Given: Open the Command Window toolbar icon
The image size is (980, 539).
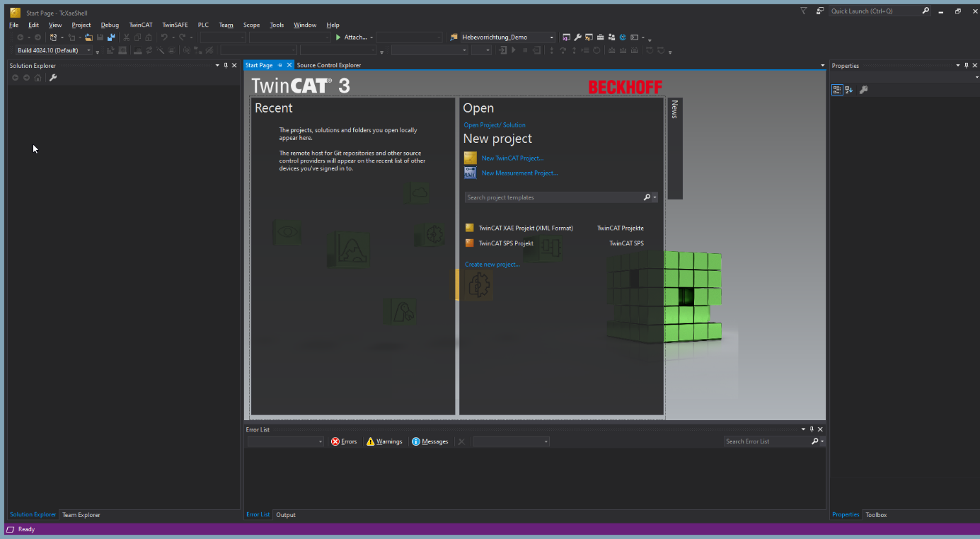Looking at the screenshot, I should pyautogui.click(x=634, y=37).
